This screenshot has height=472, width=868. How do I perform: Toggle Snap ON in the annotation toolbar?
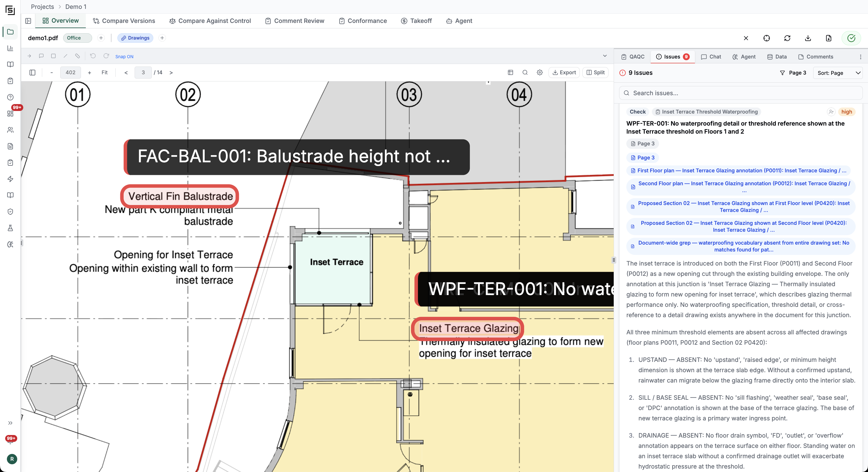[x=124, y=56]
